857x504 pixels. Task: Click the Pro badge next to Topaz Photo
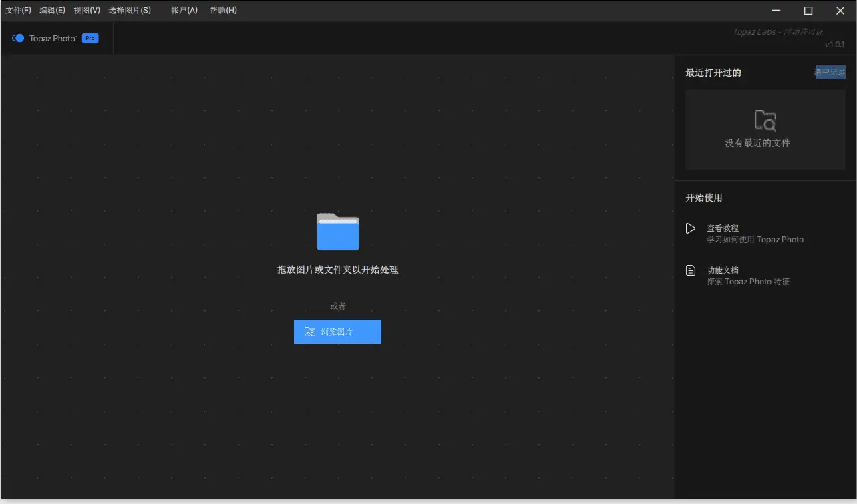(89, 38)
